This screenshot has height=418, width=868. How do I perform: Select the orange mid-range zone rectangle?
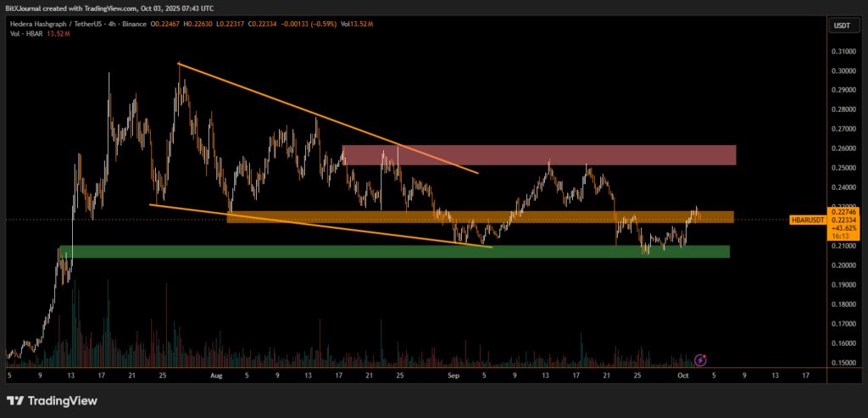480,217
